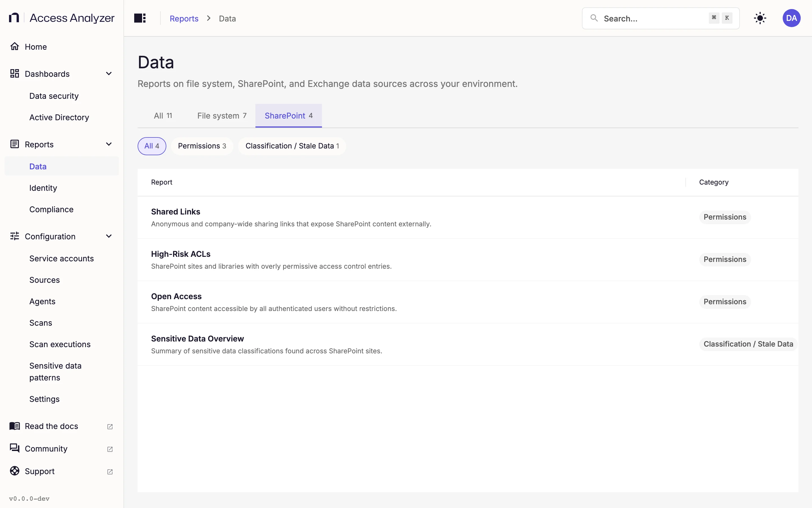Filter by Permissions 3 chip

point(202,146)
